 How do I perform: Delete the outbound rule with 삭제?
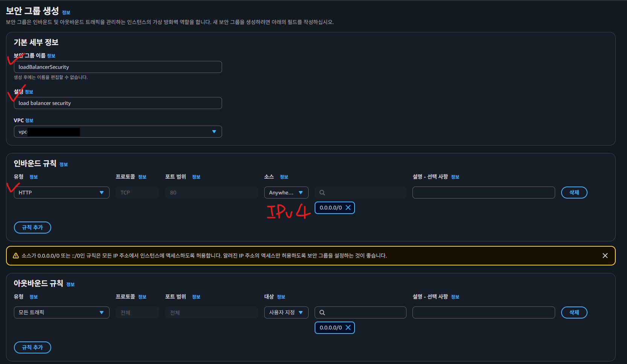click(574, 312)
